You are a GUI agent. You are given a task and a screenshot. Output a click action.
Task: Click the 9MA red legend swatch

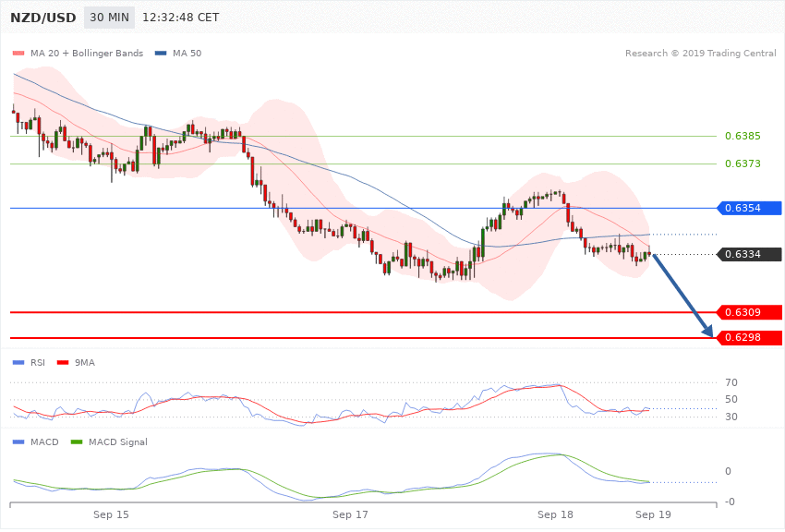63,362
